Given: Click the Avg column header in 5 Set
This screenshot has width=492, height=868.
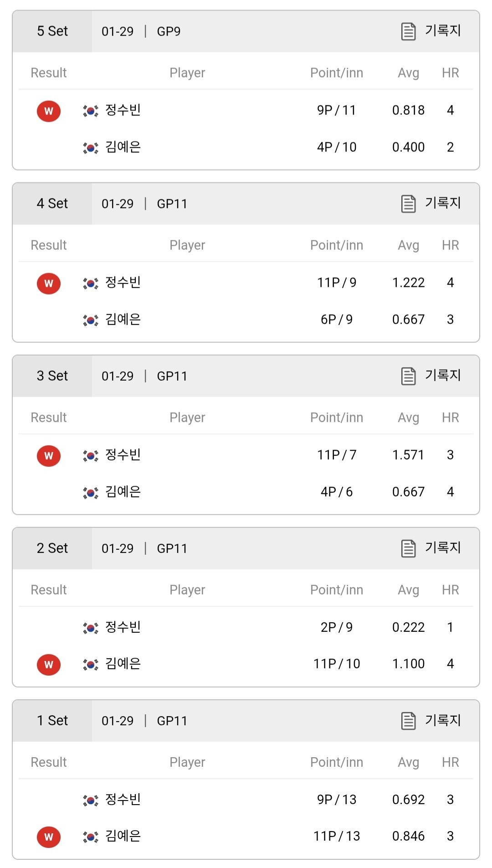Looking at the screenshot, I should [x=408, y=73].
